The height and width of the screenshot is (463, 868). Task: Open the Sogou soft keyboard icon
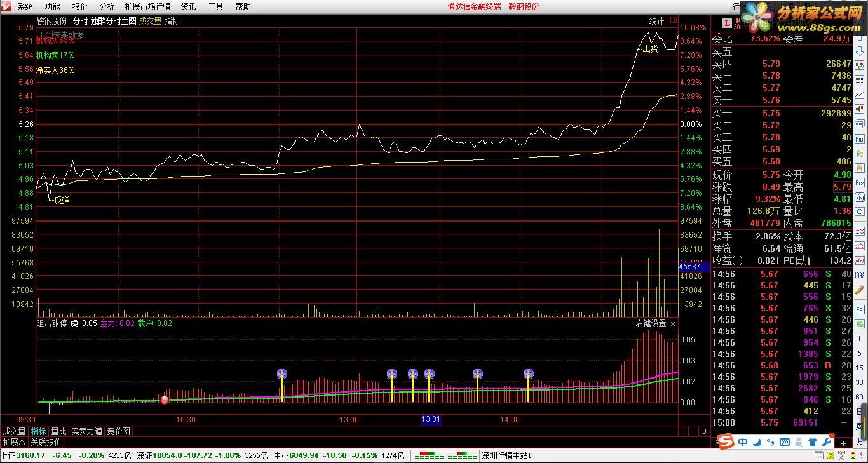pyautogui.click(x=785, y=442)
